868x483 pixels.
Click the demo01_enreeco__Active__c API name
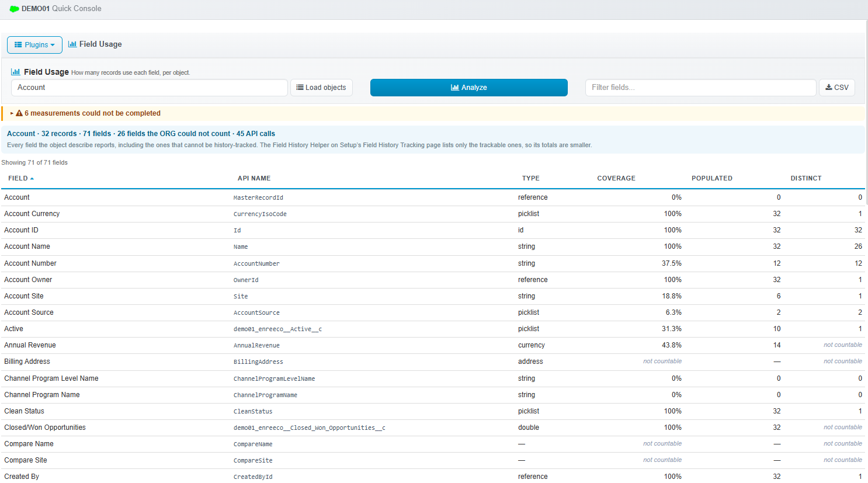(277, 329)
